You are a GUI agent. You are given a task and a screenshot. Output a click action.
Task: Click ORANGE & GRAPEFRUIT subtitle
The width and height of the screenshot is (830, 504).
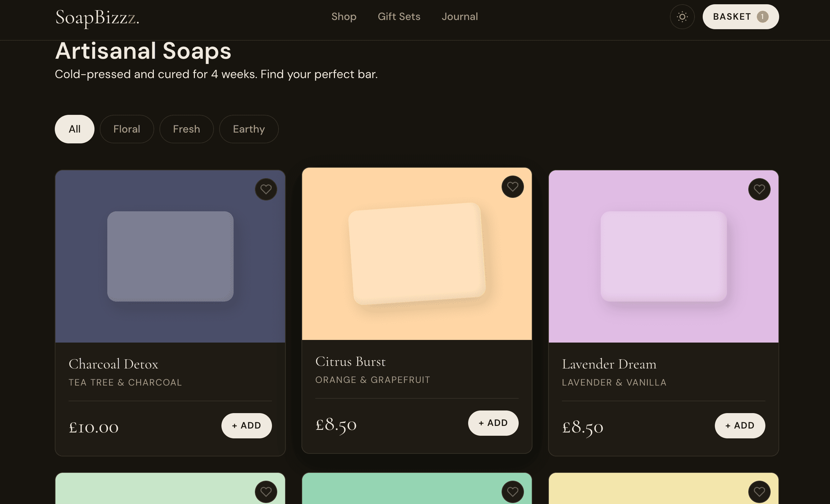[x=373, y=380]
